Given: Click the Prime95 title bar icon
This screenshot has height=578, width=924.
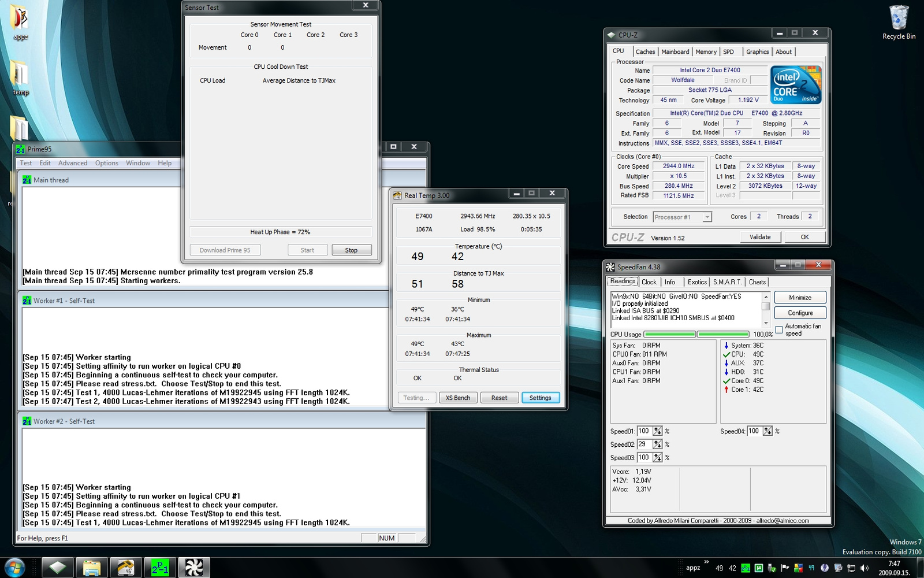Looking at the screenshot, I should pyautogui.click(x=21, y=149).
